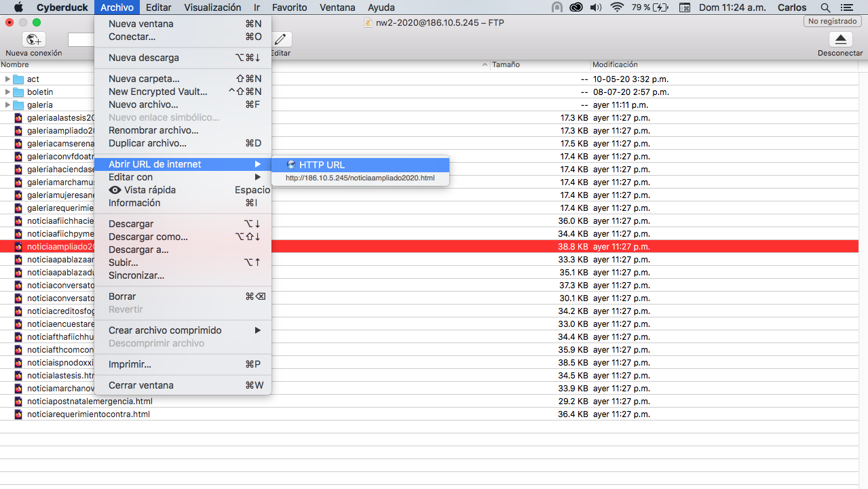Viewport: 868px width, 489px height.
Task: Select file noticiarequerimientocontra.html
Action: (x=88, y=414)
